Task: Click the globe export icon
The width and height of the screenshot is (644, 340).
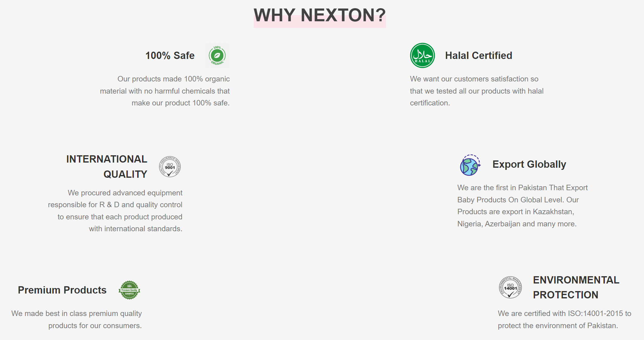Action: click(x=470, y=165)
